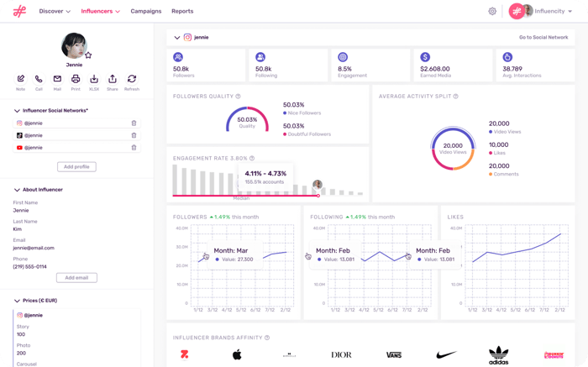Screen dimensions: 588x367
Task: Refresh the influencer data
Action: point(132,79)
